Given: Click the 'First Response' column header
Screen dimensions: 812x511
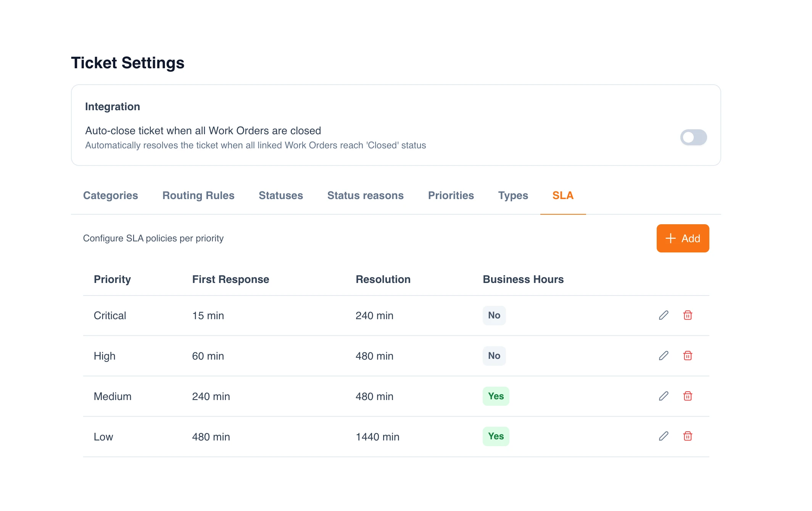Looking at the screenshot, I should (231, 280).
